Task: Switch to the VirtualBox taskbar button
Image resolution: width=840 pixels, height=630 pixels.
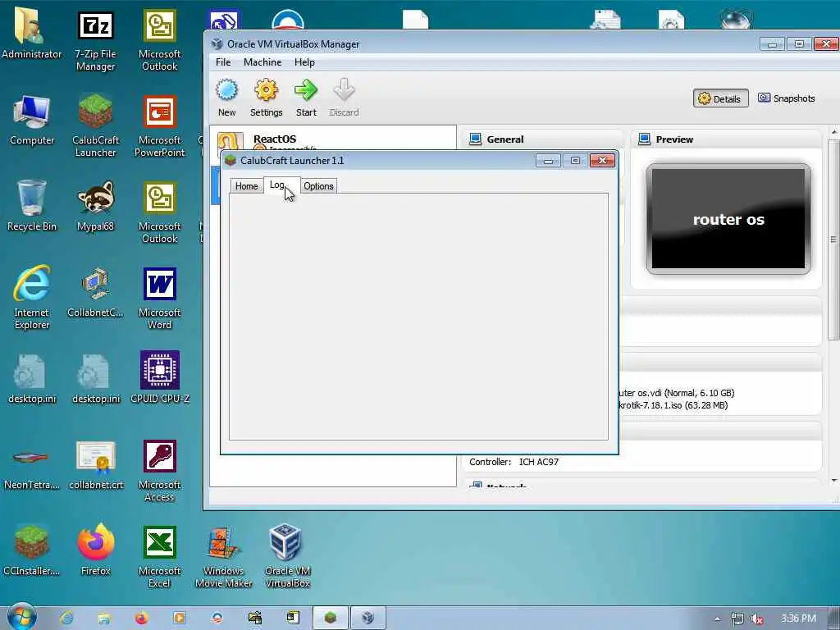Action: (x=368, y=618)
